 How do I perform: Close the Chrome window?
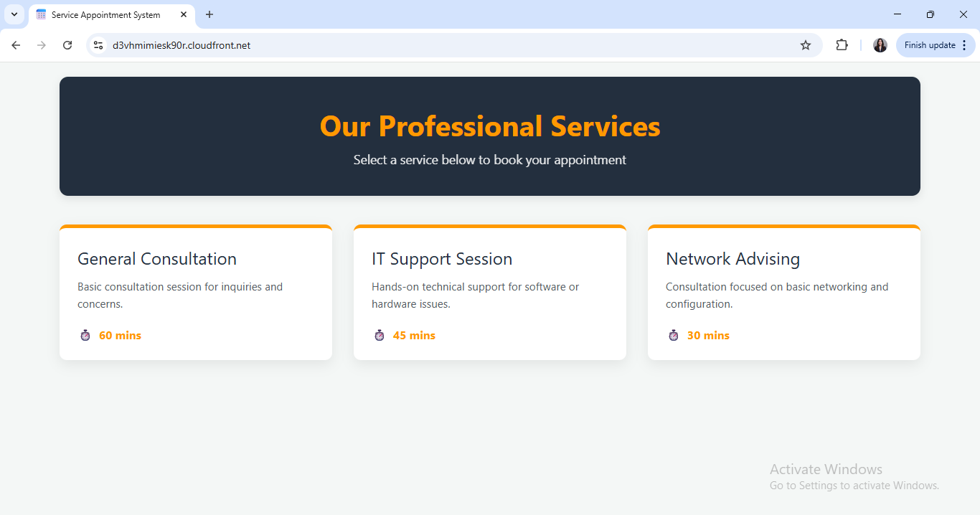(x=963, y=14)
